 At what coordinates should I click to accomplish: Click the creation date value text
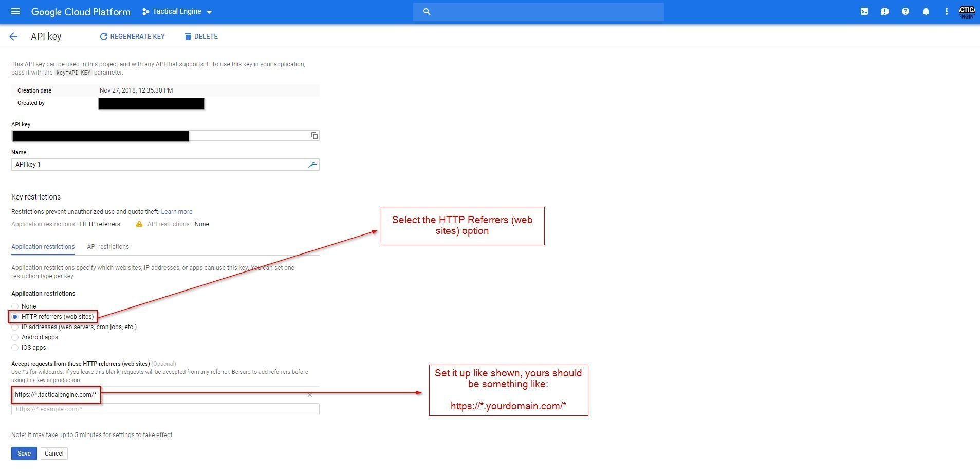(x=136, y=90)
